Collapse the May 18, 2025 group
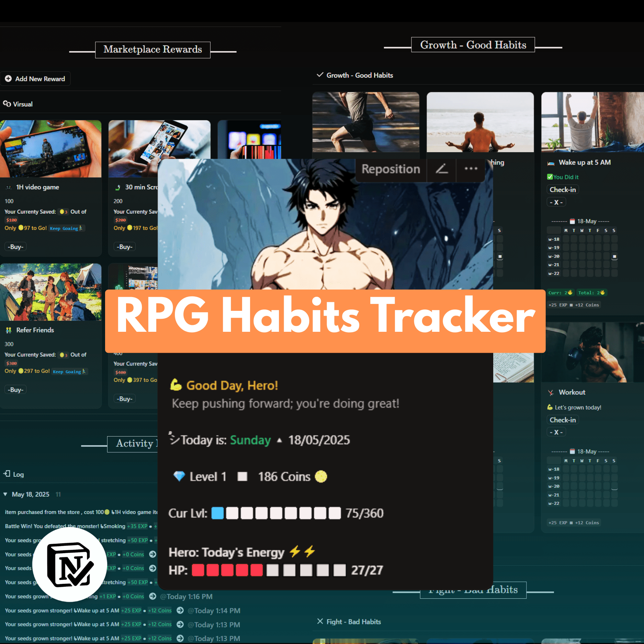Image resolution: width=644 pixels, height=644 pixels. tap(5, 494)
